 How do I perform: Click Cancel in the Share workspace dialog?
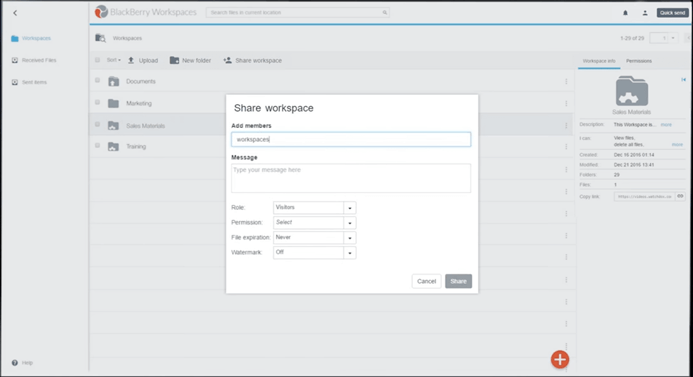426,281
